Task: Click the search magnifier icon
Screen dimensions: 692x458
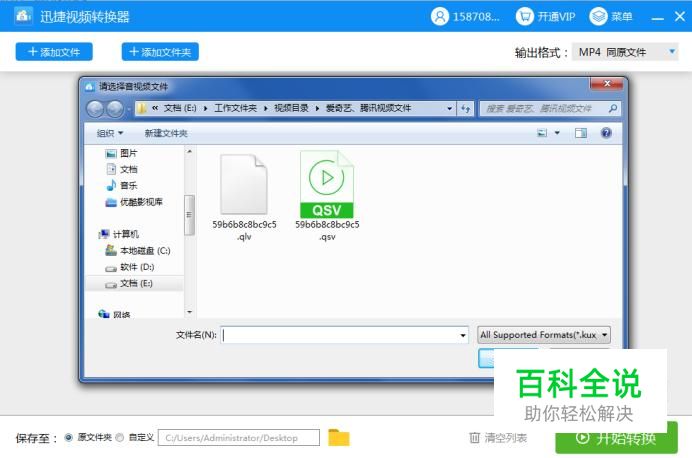Action: 613,108
